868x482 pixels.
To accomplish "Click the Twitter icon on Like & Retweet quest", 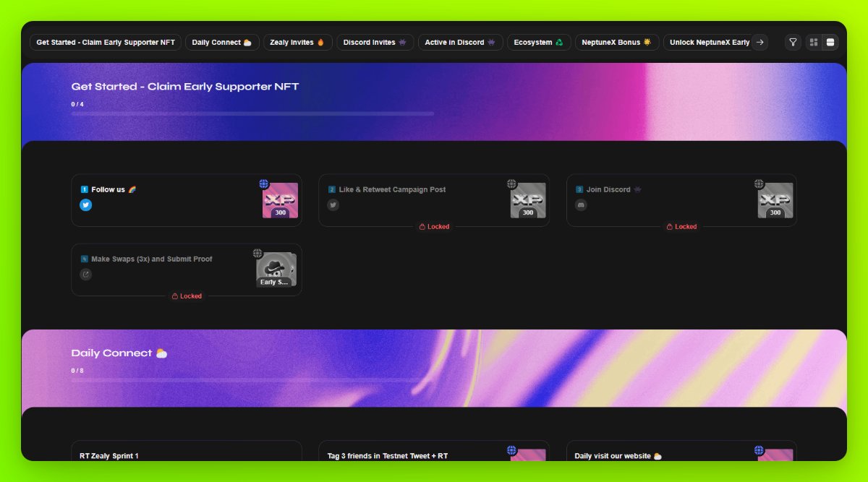I will tap(333, 205).
